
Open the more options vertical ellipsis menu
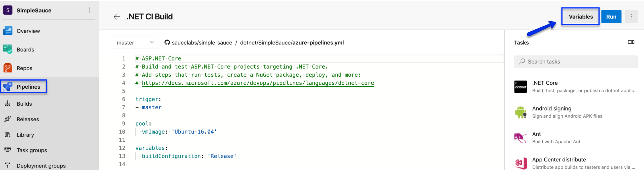631,17
